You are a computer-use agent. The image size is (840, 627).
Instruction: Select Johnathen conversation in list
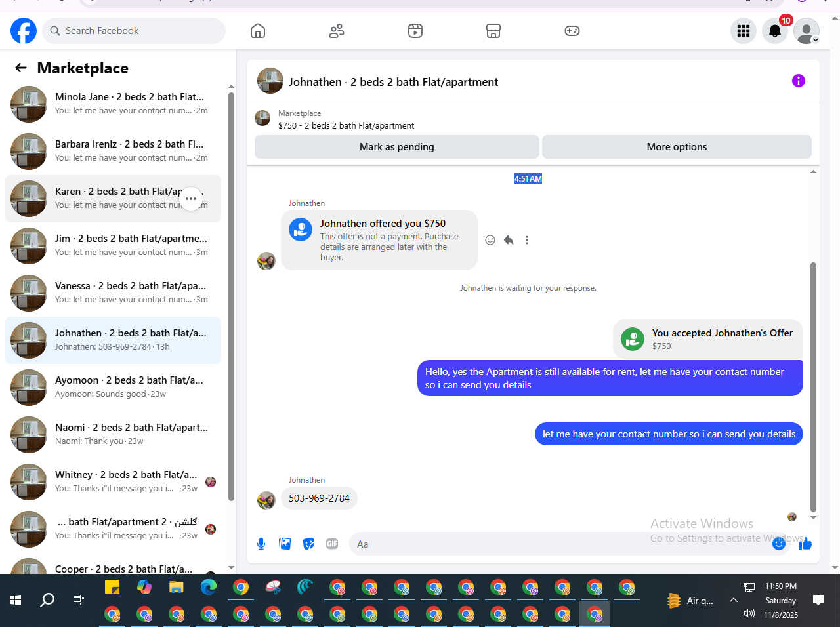(113, 340)
